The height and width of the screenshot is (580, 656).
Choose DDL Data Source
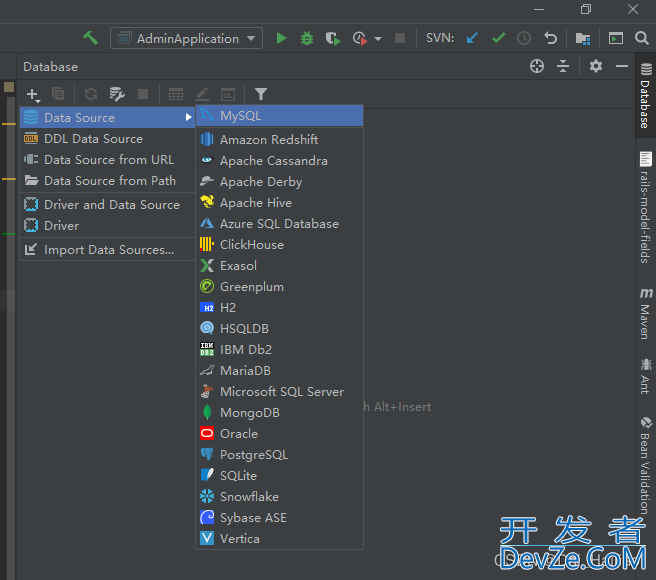108,139
